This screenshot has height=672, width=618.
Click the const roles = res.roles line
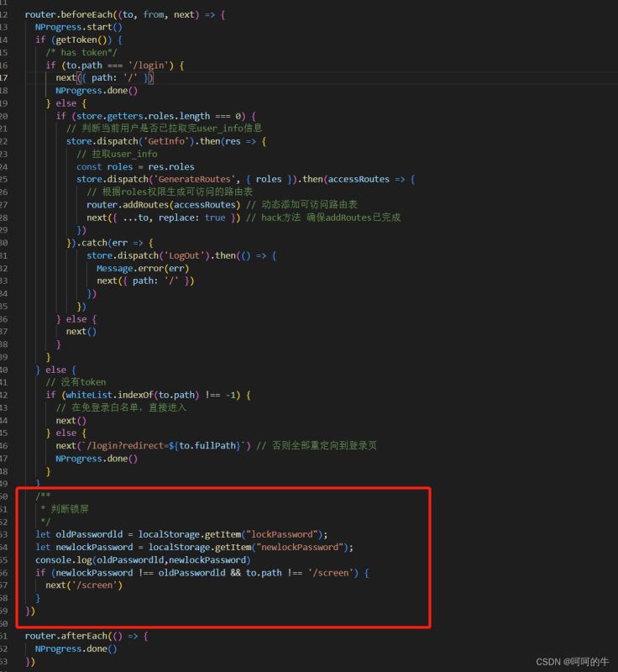pyautogui.click(x=134, y=166)
